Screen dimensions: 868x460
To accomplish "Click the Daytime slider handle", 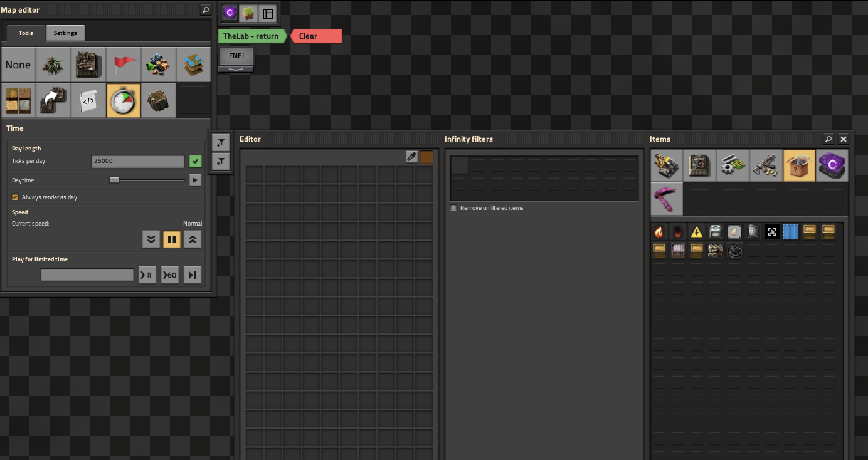I will coord(114,180).
